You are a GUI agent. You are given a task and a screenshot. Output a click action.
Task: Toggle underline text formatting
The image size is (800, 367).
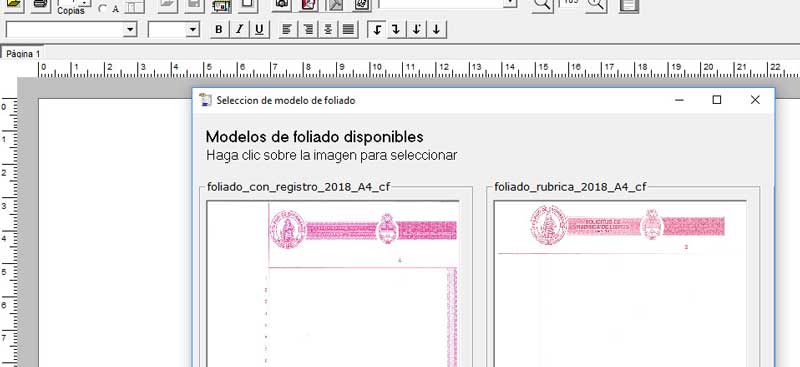pyautogui.click(x=259, y=30)
